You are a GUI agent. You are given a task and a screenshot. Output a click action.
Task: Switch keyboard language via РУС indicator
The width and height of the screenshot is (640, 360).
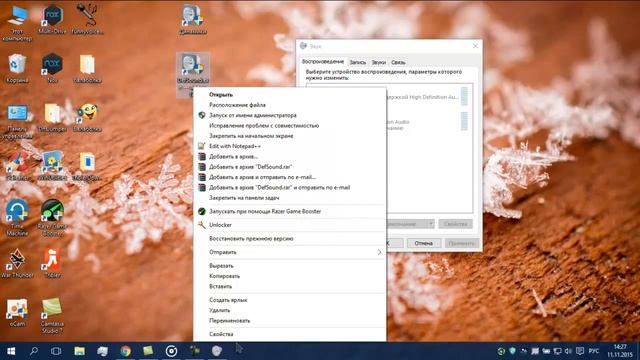594,351
